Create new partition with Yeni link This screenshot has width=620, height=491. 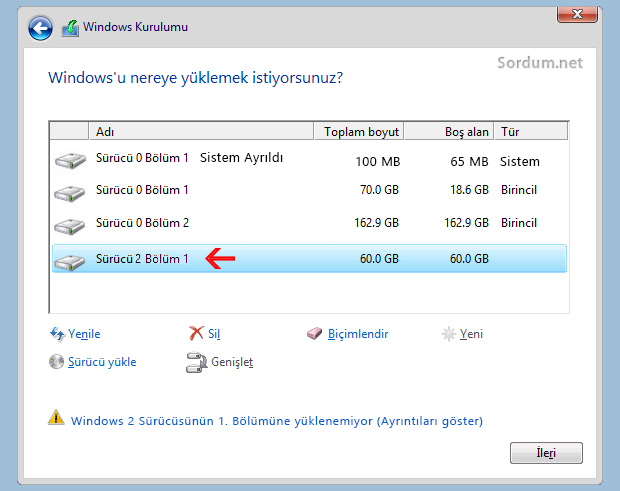[x=471, y=334]
